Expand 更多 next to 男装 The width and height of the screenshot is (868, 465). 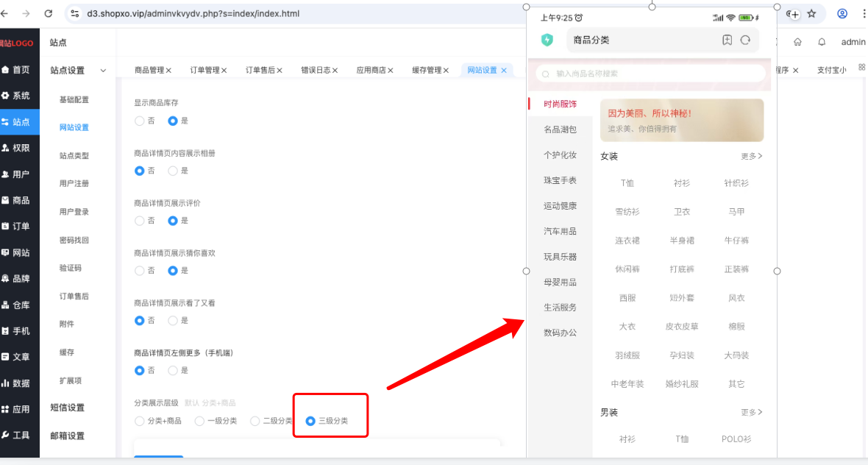click(751, 413)
